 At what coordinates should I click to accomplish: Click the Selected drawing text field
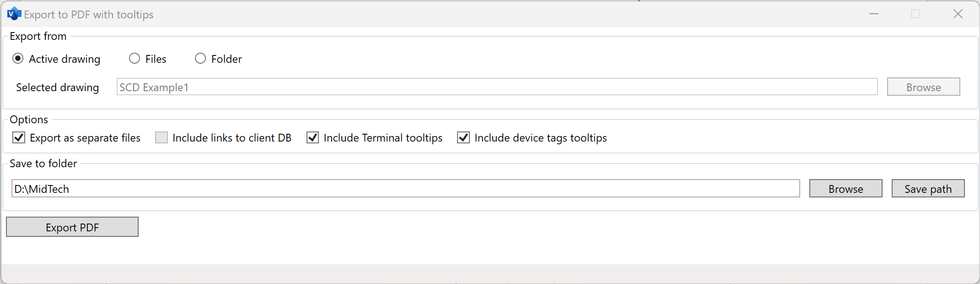[497, 87]
